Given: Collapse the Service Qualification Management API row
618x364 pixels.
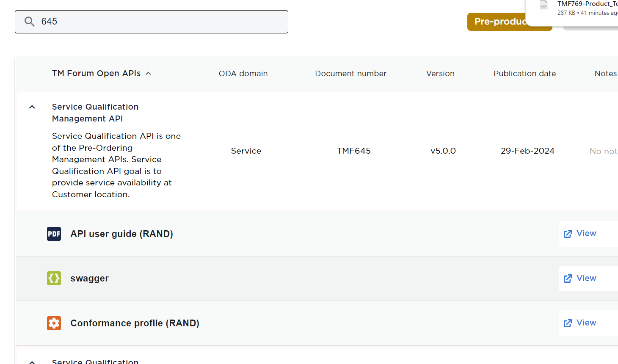Looking at the screenshot, I should coord(32,107).
